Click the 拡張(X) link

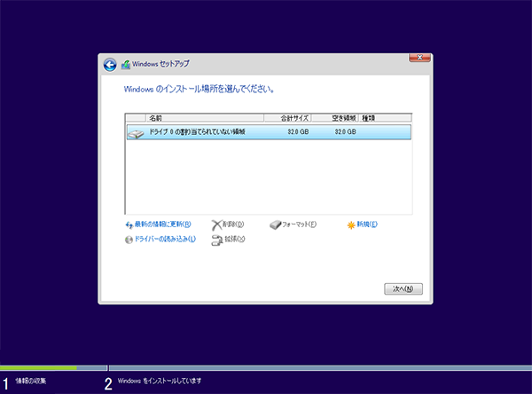(x=234, y=239)
